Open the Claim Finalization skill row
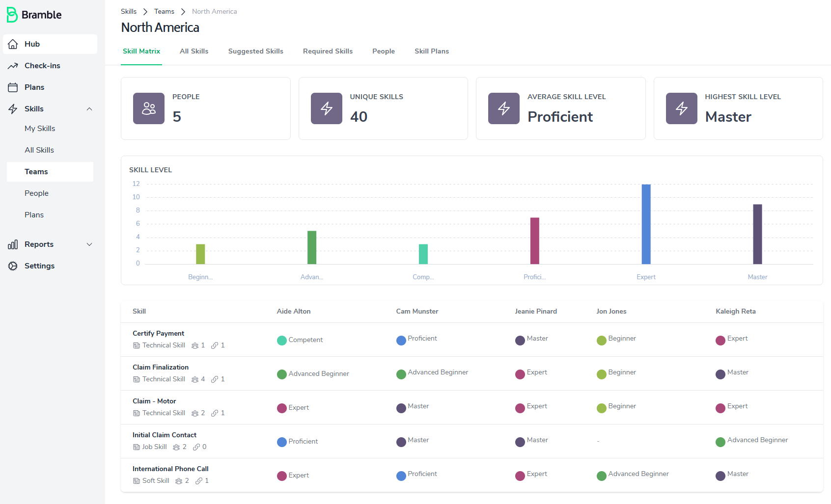831x504 pixels. point(472,373)
